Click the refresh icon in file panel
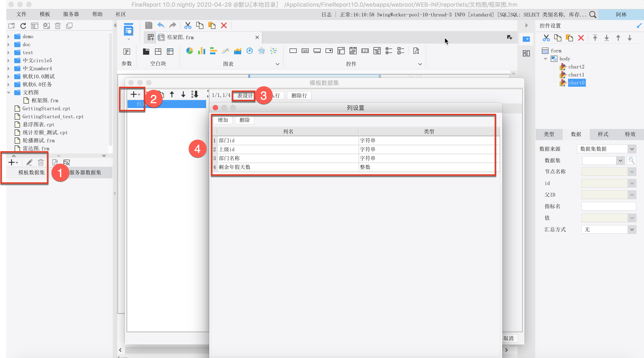This screenshot has width=644, height=358. point(23,26)
